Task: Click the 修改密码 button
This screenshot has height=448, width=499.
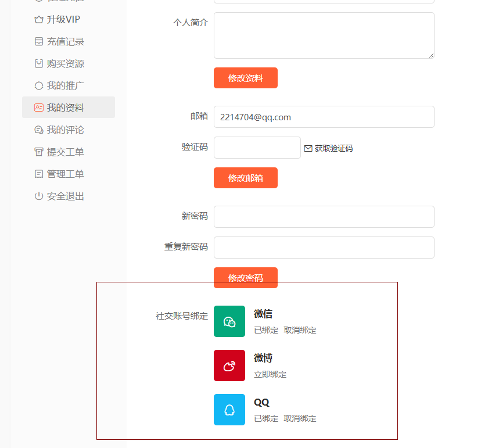Action: coord(245,278)
